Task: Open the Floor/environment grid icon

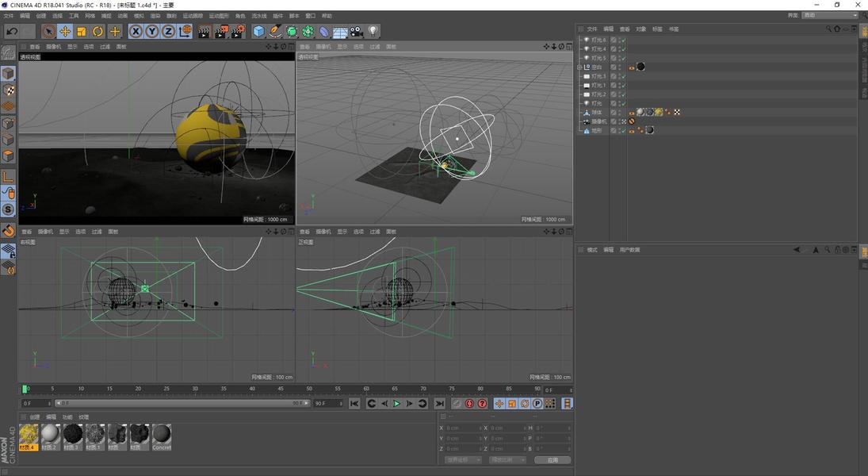Action: click(340, 32)
